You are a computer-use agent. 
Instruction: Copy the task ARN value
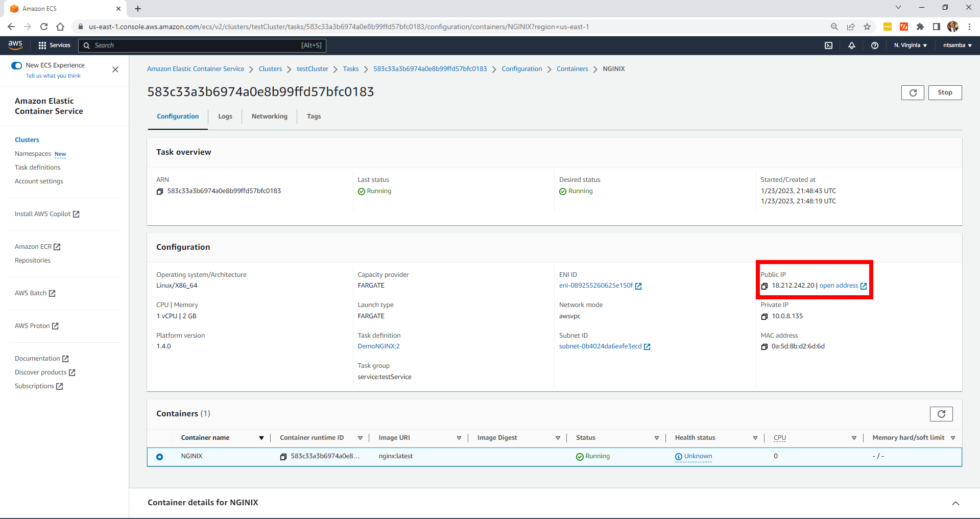pyautogui.click(x=159, y=192)
